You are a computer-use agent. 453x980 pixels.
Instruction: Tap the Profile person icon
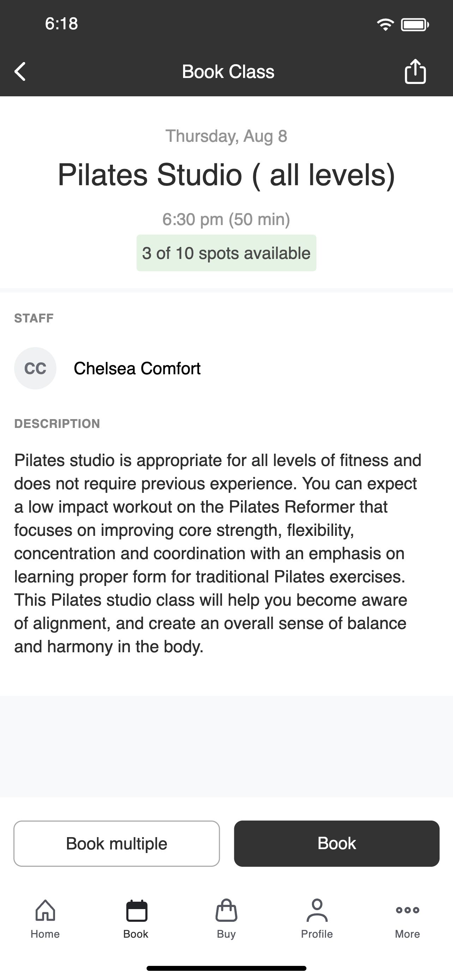pos(317,910)
